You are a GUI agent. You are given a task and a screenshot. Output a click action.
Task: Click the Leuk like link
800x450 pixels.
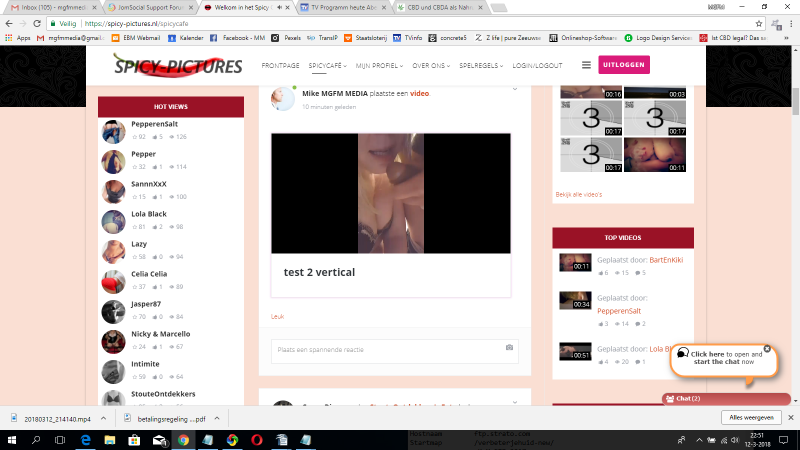pos(277,316)
